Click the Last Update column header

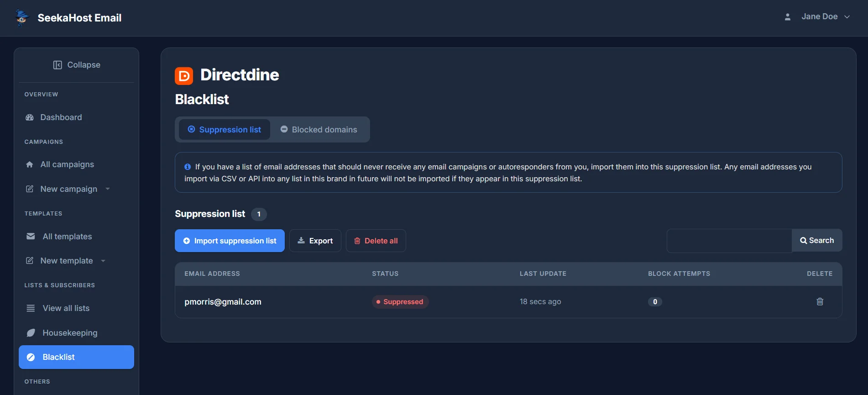(x=543, y=274)
